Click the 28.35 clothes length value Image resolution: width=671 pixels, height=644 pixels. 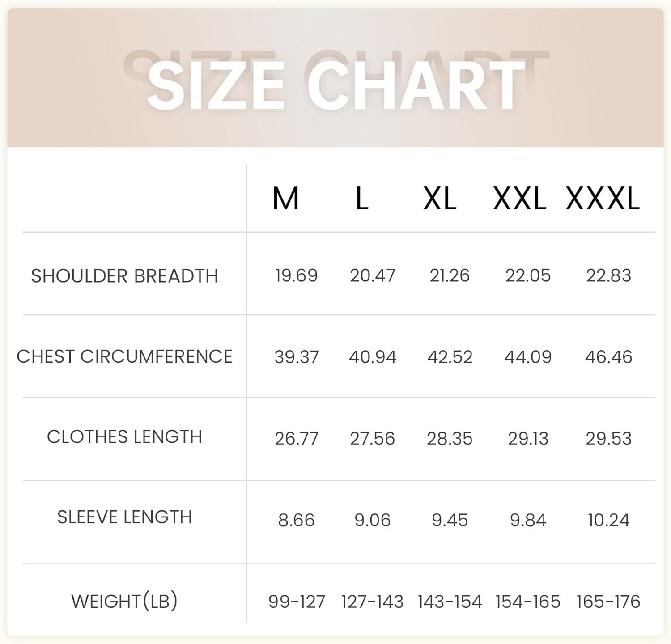coord(450,439)
